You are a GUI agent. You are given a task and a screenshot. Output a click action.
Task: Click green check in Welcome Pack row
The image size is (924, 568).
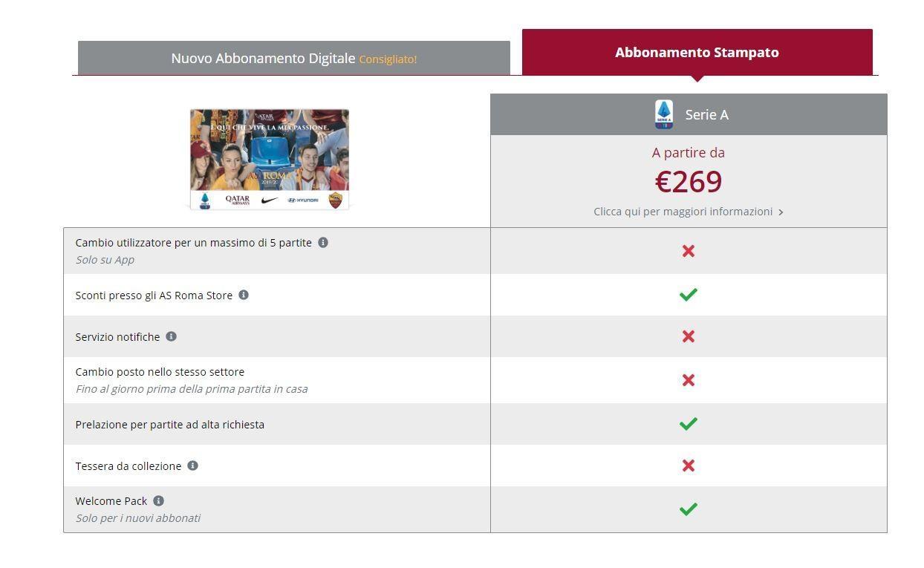[689, 509]
